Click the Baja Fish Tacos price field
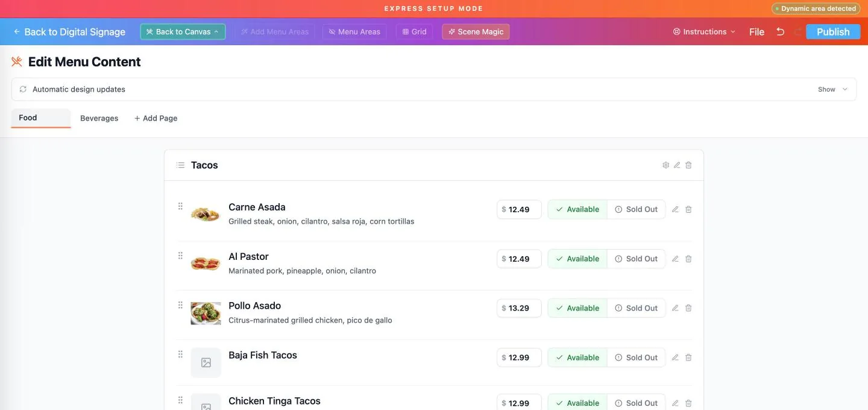The height and width of the screenshot is (410, 868). (519, 358)
